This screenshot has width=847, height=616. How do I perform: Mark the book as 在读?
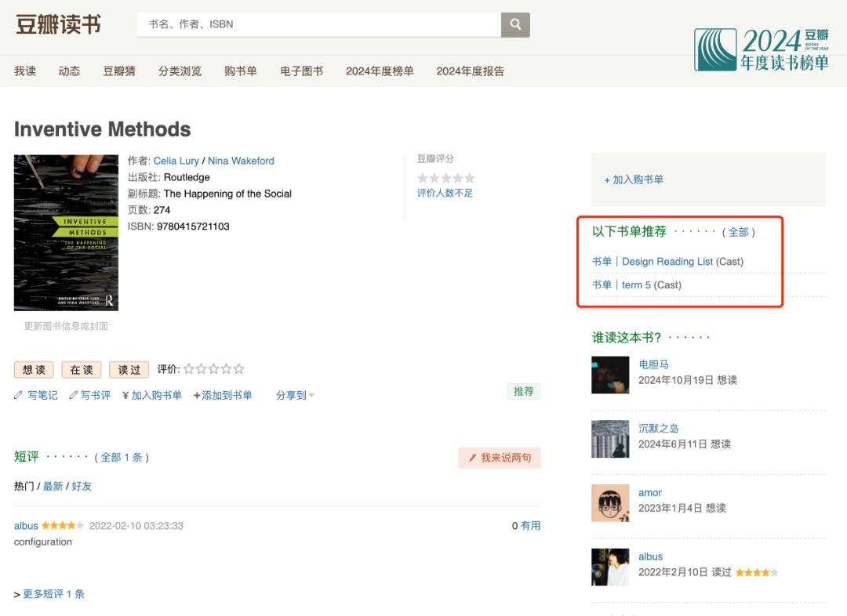(82, 370)
